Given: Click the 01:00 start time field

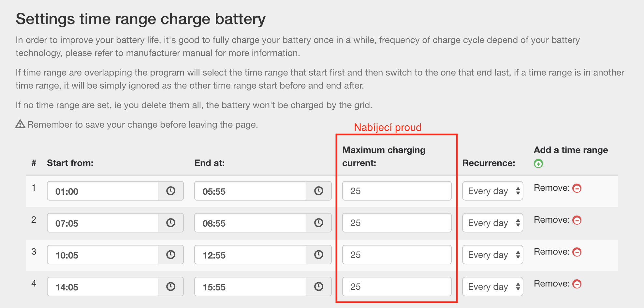Looking at the screenshot, I should tap(102, 191).
